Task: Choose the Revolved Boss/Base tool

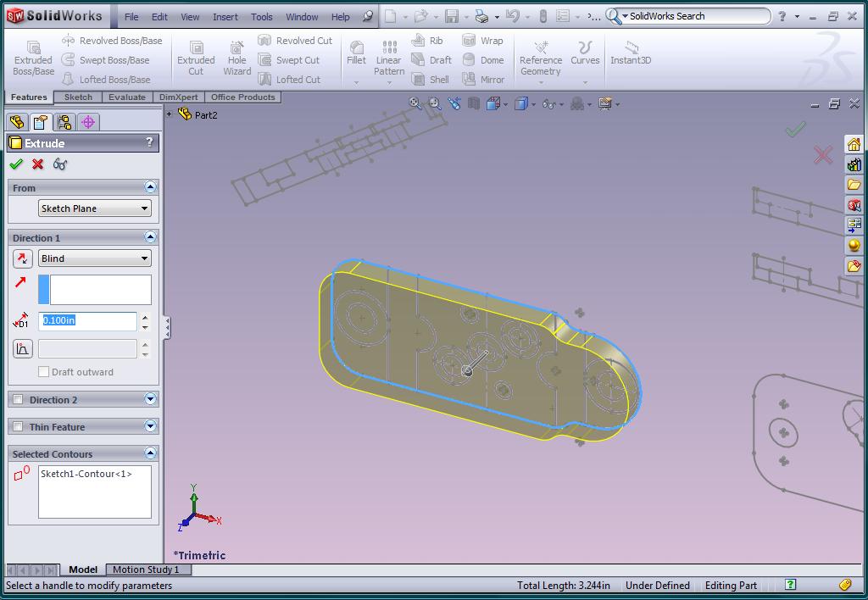Action: tap(113, 41)
